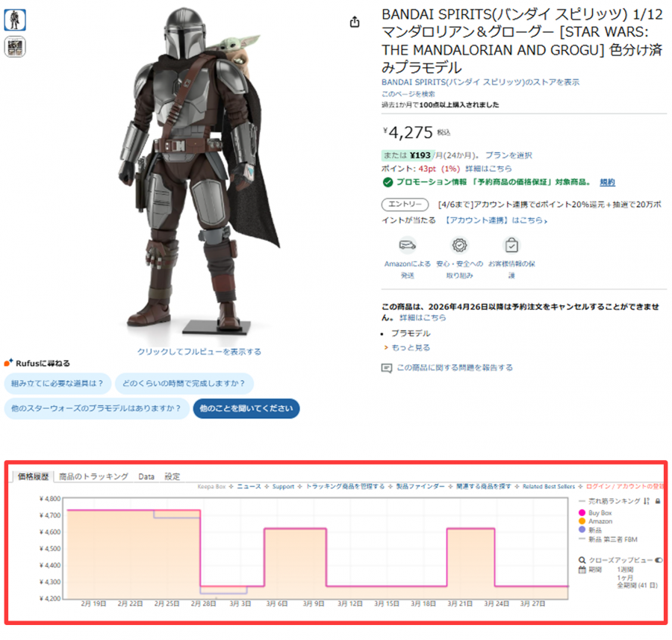The width and height of the screenshot is (672, 640).
Task: Click the security gear badge icon
Action: point(459,245)
